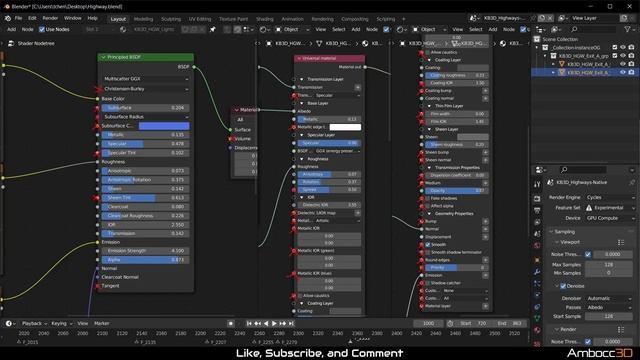The height and width of the screenshot is (360, 640).
Task: Open the timeline Keying popover
Action: pyautogui.click(x=61, y=323)
